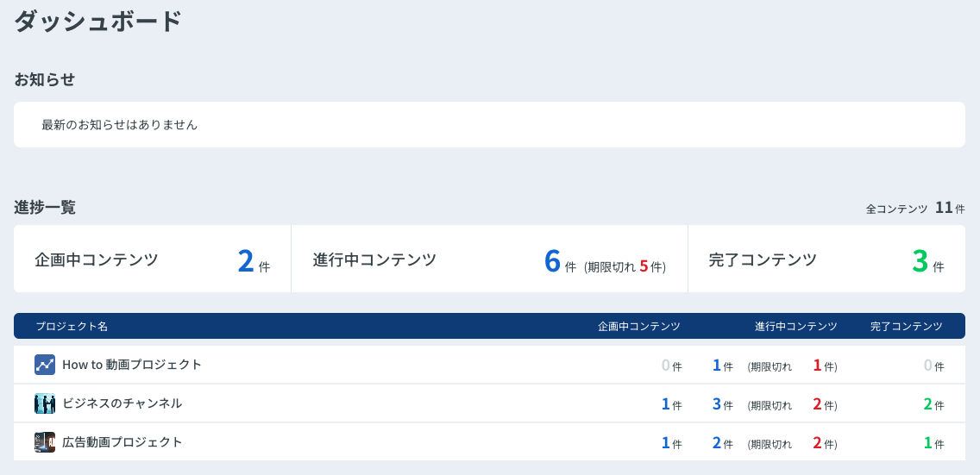Select the 企画中コンテンツ summary card
This screenshot has height=475, width=980.
click(x=153, y=259)
